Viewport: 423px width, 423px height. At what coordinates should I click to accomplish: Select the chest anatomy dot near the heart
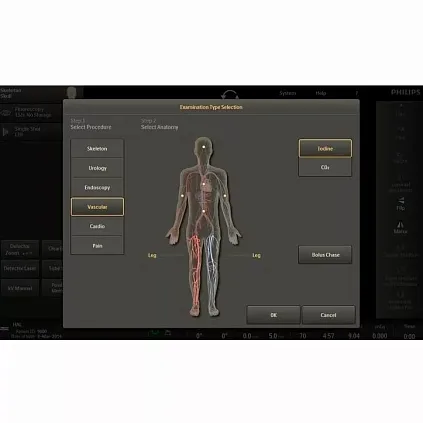click(x=204, y=184)
